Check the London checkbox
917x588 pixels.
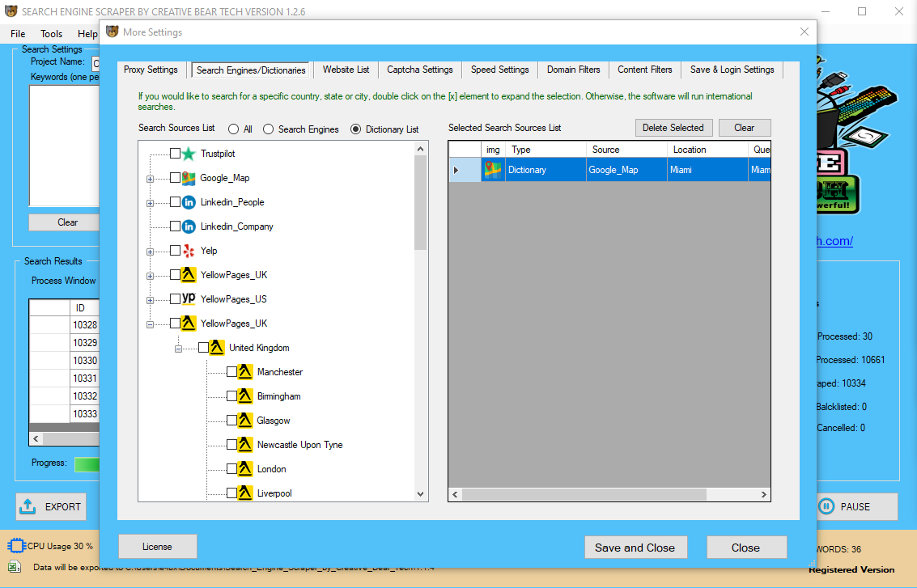click(x=231, y=469)
